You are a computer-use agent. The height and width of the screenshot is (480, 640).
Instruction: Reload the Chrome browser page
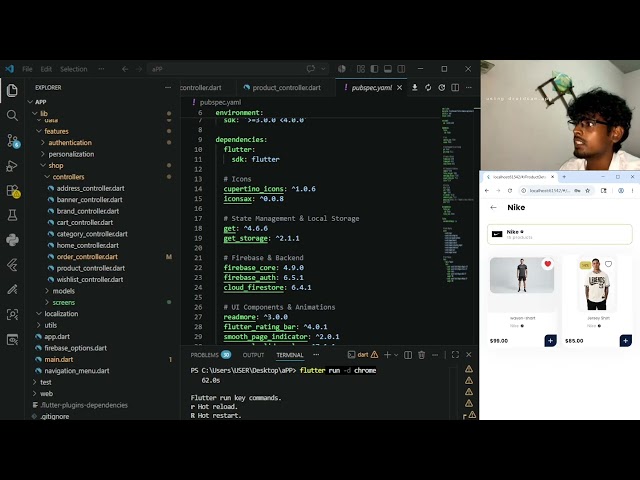tap(510, 191)
